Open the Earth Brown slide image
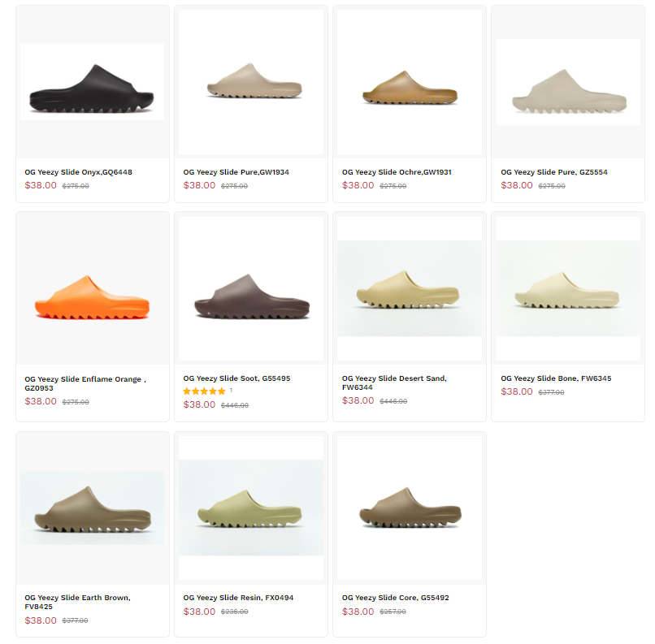This screenshot has width=655, height=644. coord(92,508)
